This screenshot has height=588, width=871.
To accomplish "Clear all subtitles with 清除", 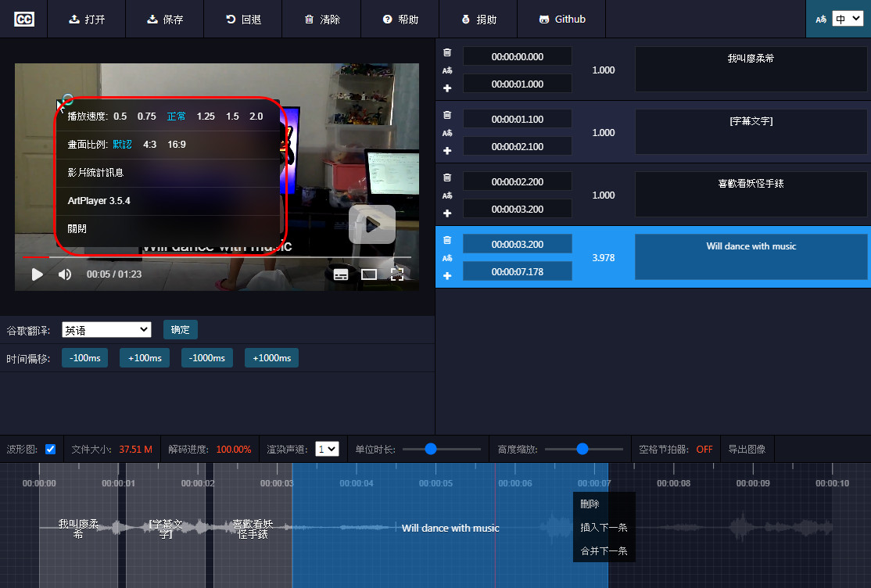I will pos(321,19).
